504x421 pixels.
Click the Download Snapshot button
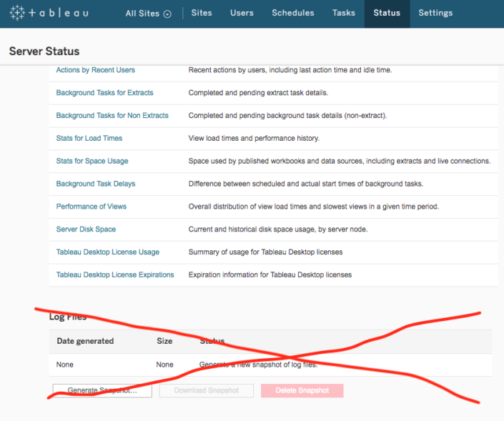tap(207, 390)
